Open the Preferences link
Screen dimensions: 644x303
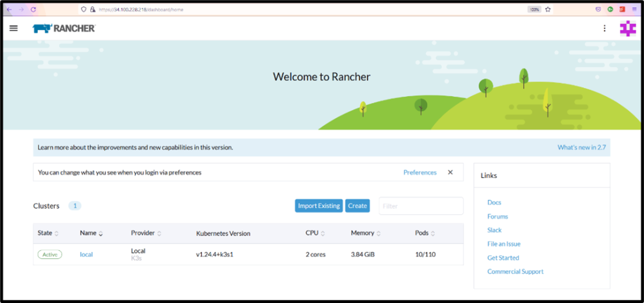tap(419, 172)
